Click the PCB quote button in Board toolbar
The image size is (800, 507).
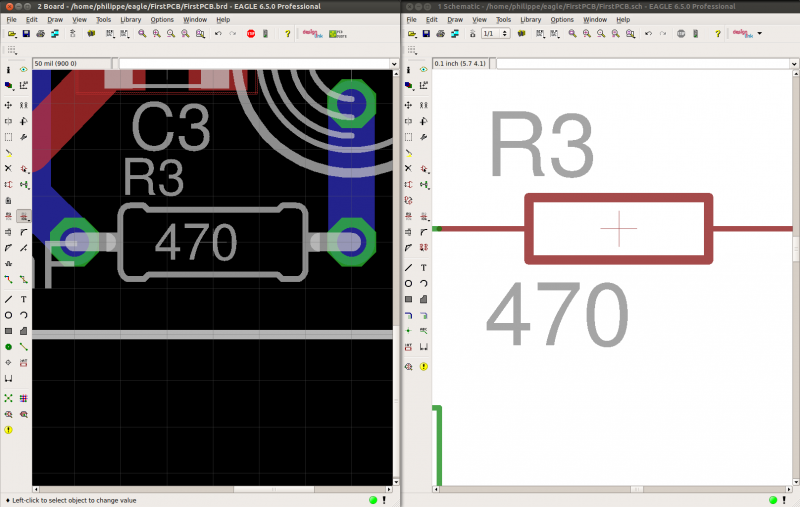point(337,33)
